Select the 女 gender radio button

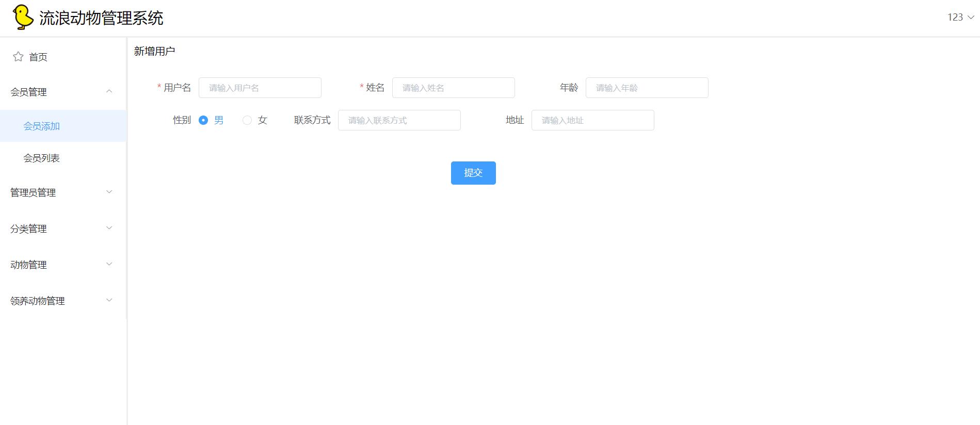point(247,120)
